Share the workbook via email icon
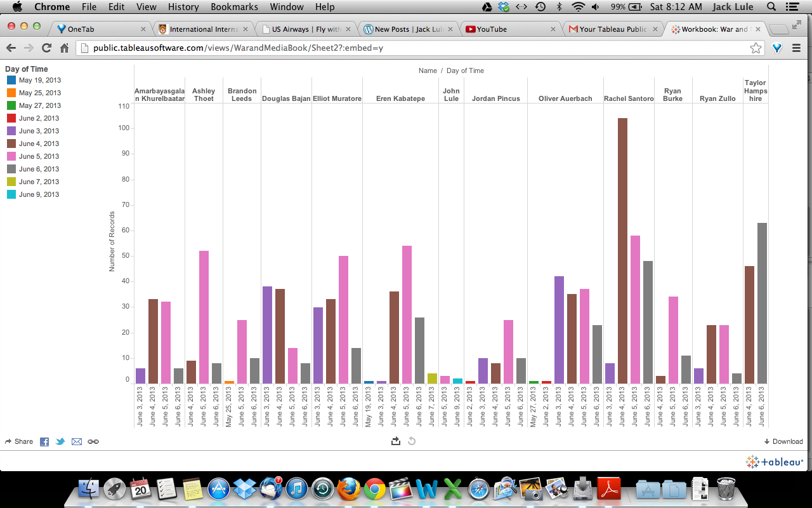This screenshot has width=812, height=508. 77,441
